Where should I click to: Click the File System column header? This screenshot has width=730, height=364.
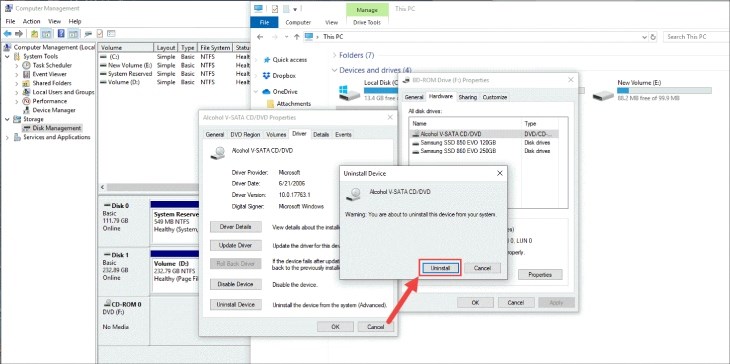(215, 47)
